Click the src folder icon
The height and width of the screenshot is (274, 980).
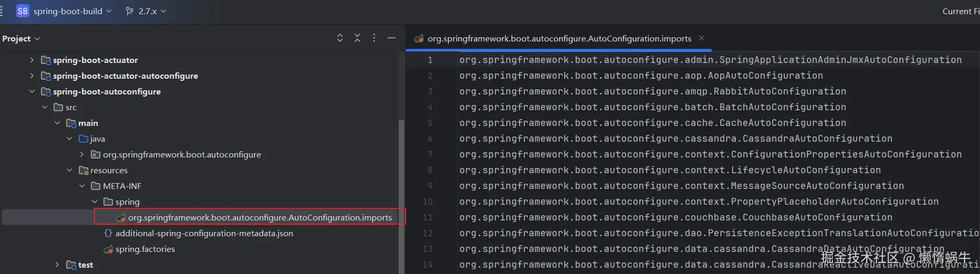point(58,107)
